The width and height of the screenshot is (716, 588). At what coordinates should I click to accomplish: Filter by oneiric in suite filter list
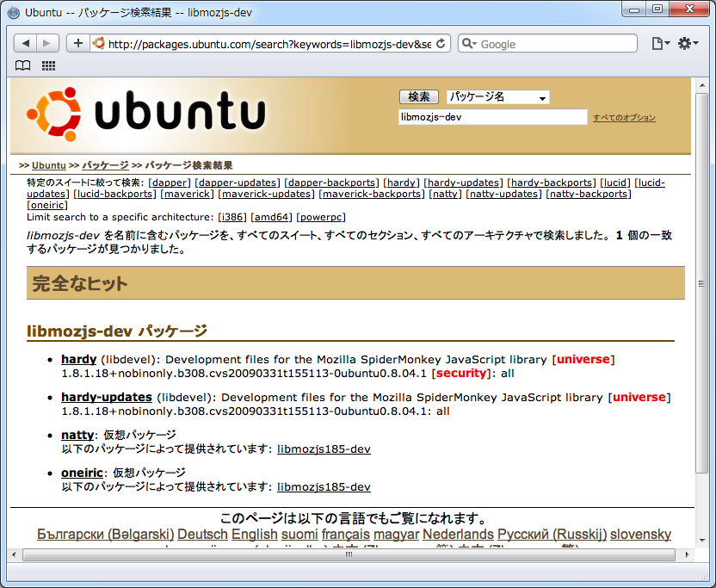pyautogui.click(x=47, y=205)
